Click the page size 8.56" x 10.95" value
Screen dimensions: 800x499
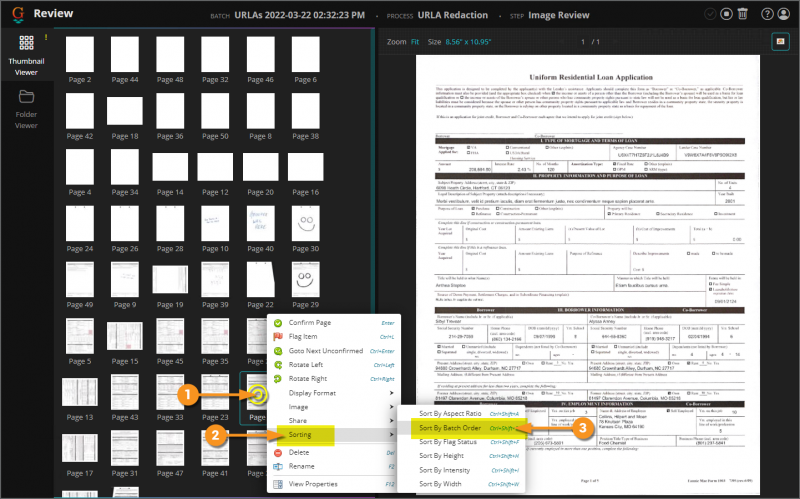pos(468,42)
